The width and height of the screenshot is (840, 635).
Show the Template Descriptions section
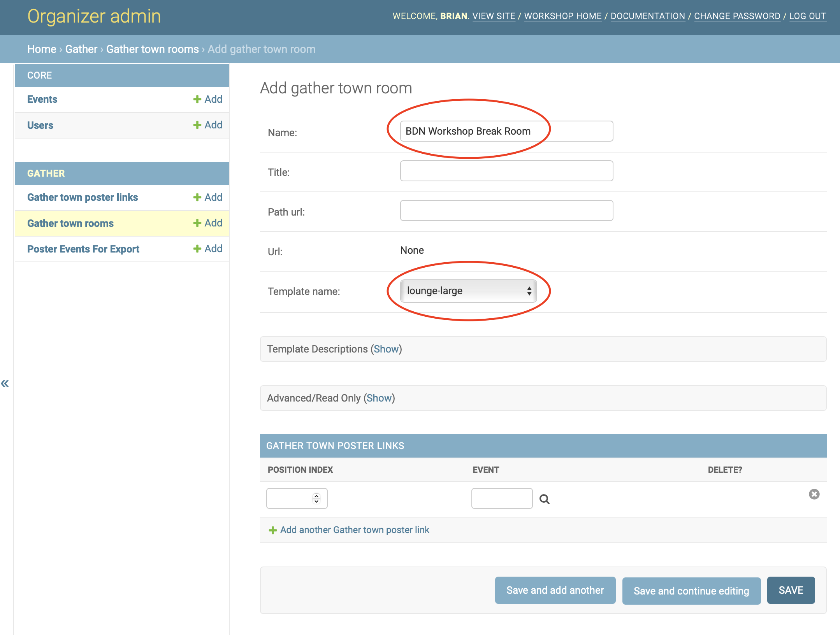[386, 349]
